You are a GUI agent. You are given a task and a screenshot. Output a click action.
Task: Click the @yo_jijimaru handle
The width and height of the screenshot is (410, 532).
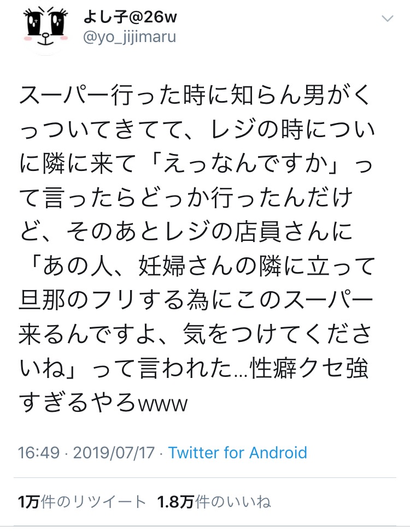(130, 38)
